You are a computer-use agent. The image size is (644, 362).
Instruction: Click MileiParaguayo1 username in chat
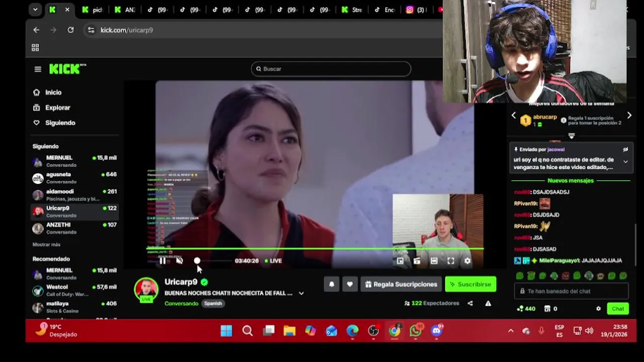click(559, 260)
